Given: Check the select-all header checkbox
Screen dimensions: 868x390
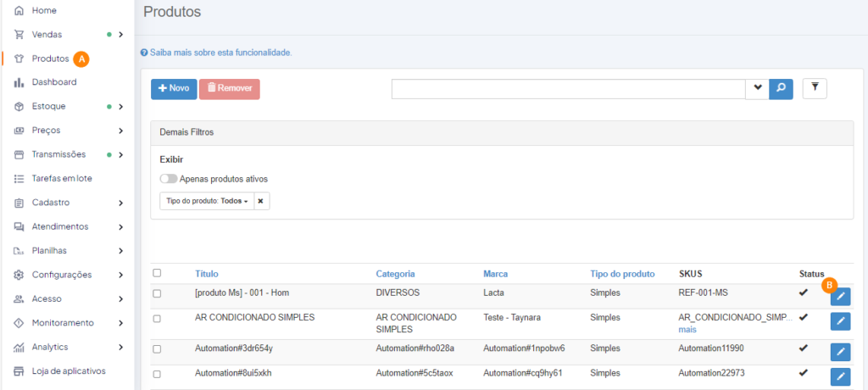Looking at the screenshot, I should tap(157, 273).
